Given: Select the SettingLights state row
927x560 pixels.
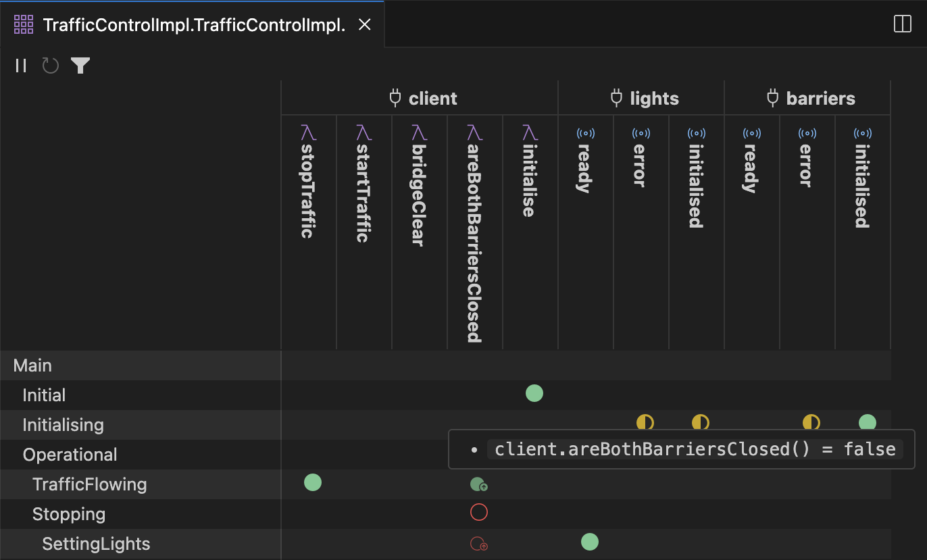Looking at the screenshot, I should coord(141,544).
